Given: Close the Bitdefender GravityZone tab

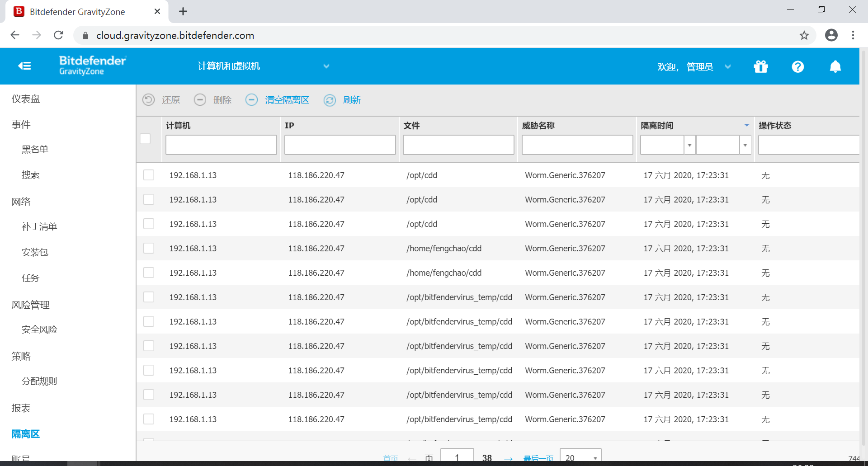Looking at the screenshot, I should coord(157,11).
